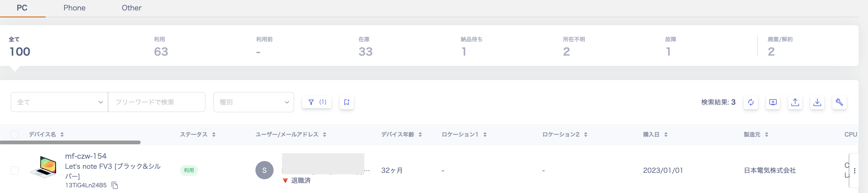
Task: Focus the フリーワードで検索 search field
Action: coord(156,102)
